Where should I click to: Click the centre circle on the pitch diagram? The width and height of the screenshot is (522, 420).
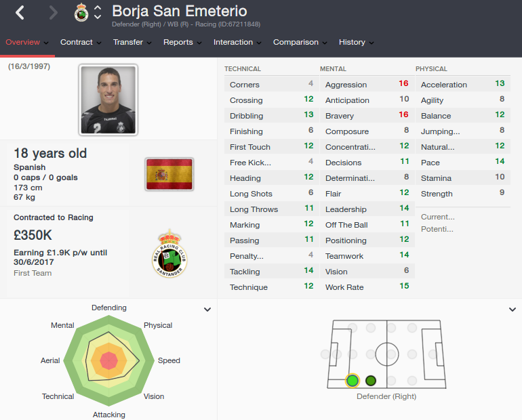387,354
